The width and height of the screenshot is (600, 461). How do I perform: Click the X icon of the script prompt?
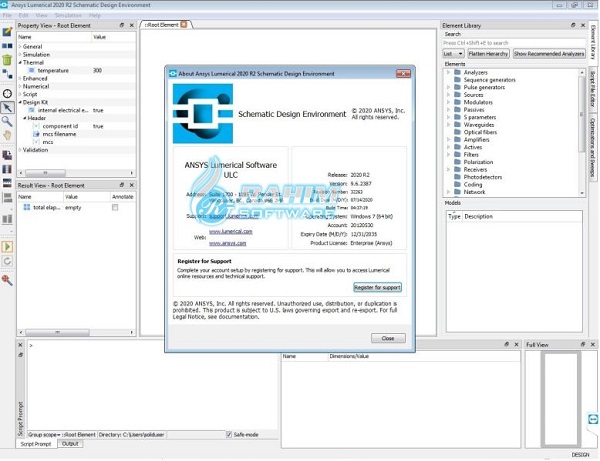pos(21,345)
